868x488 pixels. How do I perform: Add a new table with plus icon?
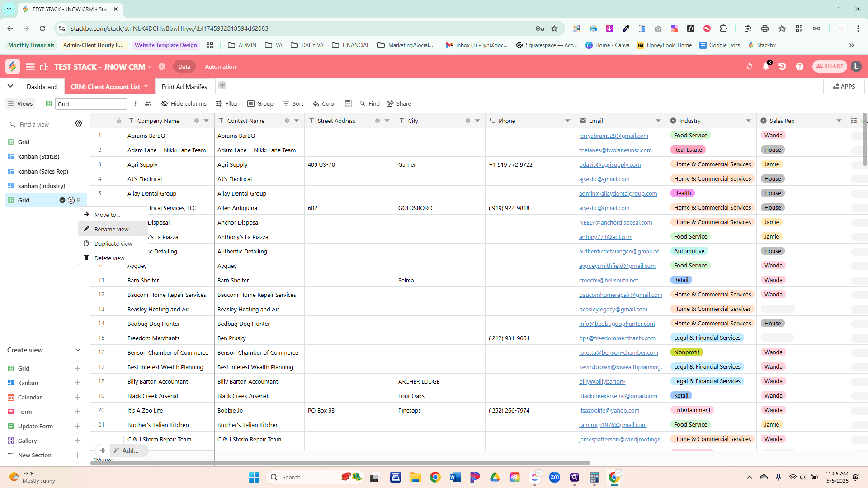coord(222,85)
